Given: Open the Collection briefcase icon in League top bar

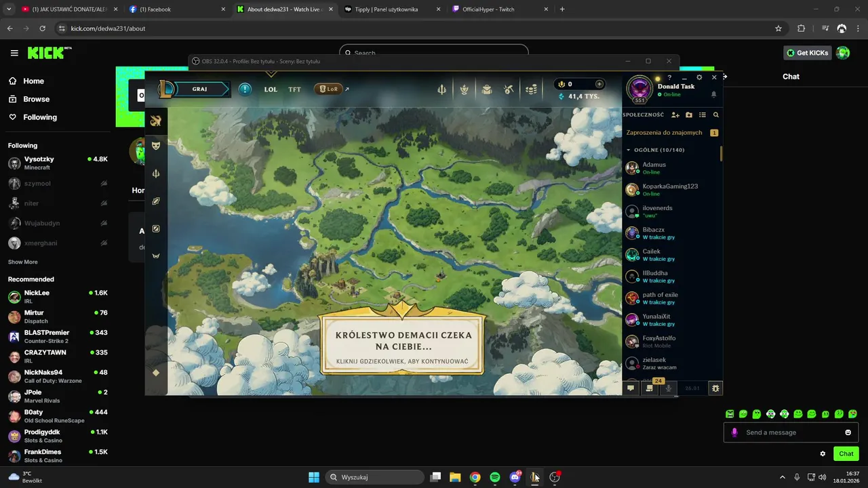Looking at the screenshot, I should tap(487, 89).
